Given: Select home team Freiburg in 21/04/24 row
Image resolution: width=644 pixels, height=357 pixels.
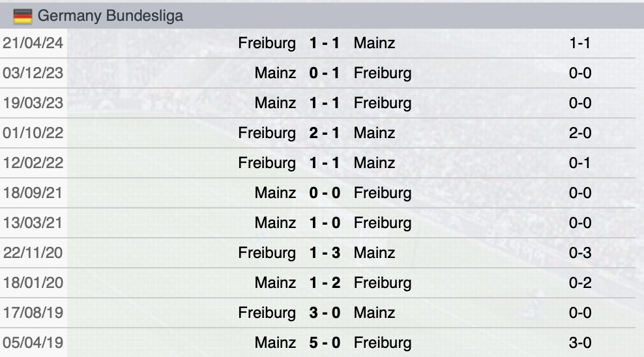Looking at the screenshot, I should click(267, 44).
